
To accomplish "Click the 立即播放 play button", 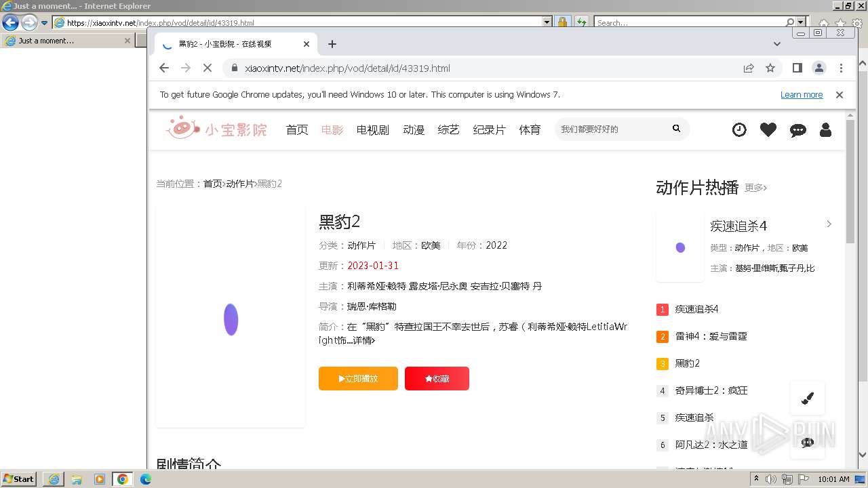I will (358, 378).
